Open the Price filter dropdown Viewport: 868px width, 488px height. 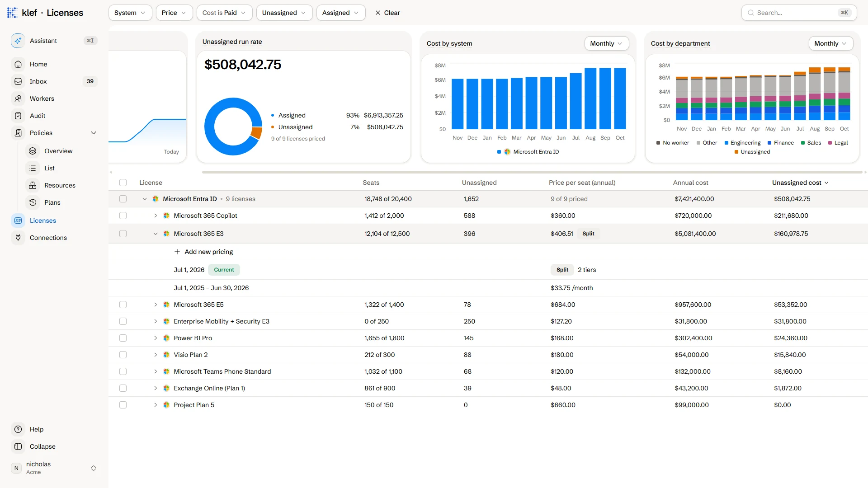pos(174,13)
